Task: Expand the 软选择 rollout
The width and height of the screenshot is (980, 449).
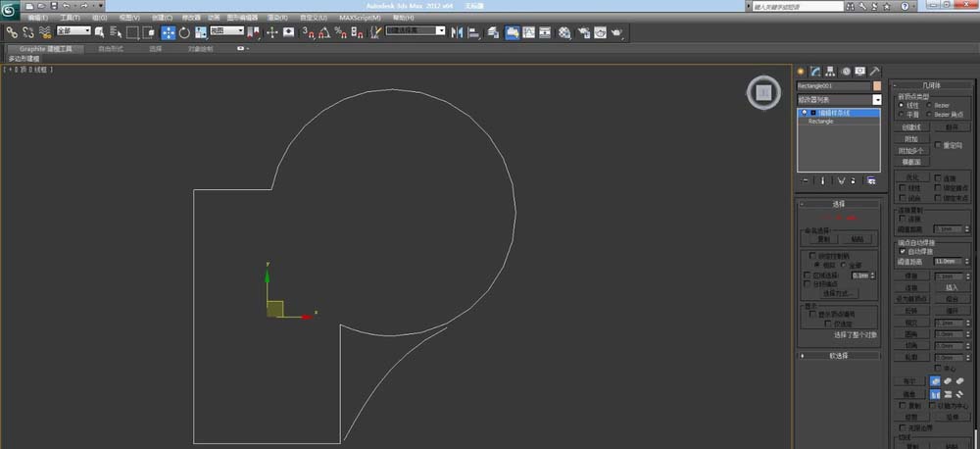Action: click(x=839, y=356)
